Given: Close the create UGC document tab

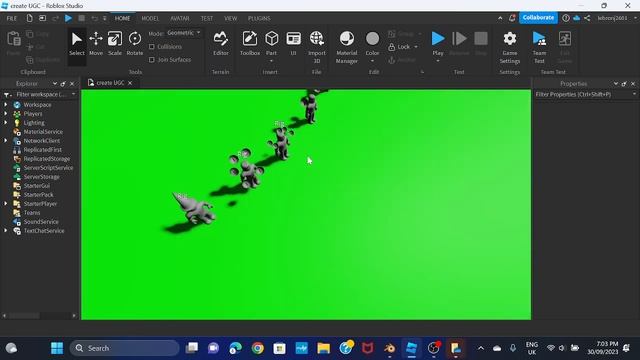Looking at the screenshot, I should click(x=130, y=83).
